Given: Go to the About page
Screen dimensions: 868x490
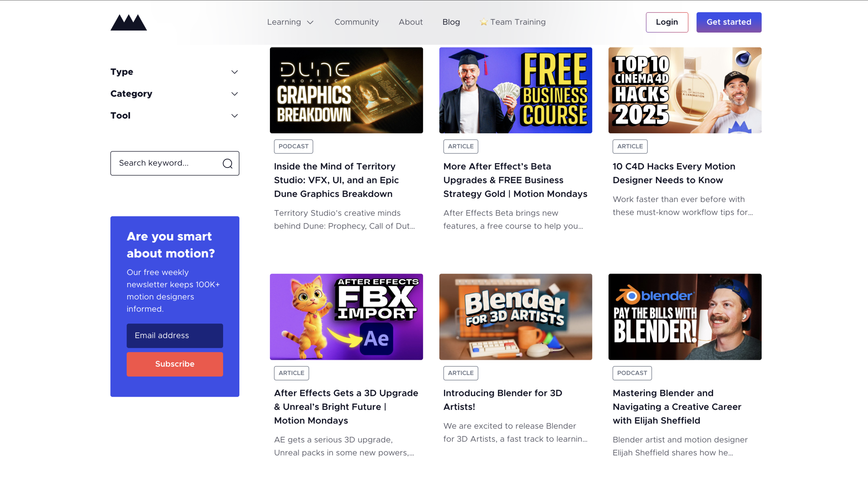Looking at the screenshot, I should (x=411, y=22).
